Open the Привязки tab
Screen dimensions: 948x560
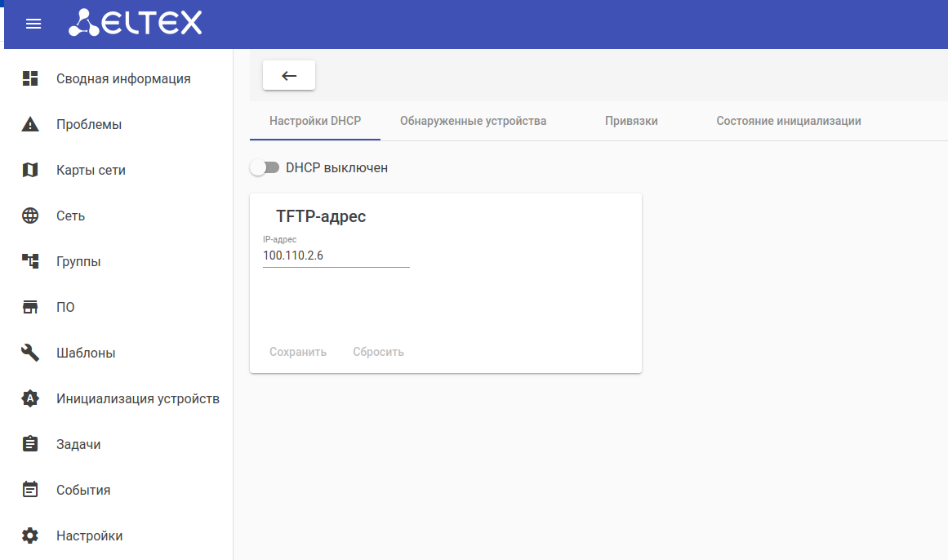631,121
